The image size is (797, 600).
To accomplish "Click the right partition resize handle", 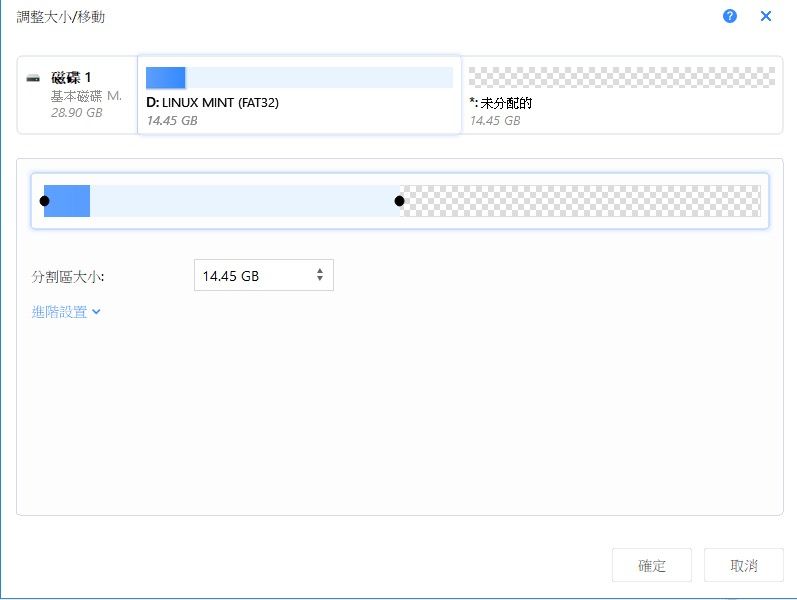I will pyautogui.click(x=399, y=201).
